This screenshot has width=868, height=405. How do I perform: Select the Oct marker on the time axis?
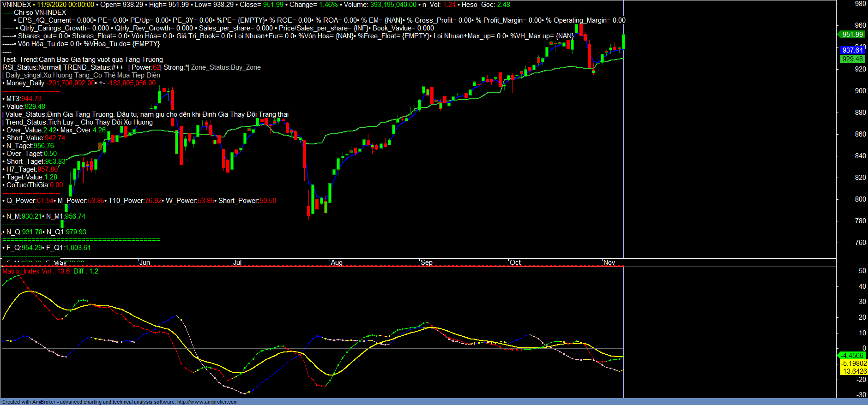pos(515,262)
